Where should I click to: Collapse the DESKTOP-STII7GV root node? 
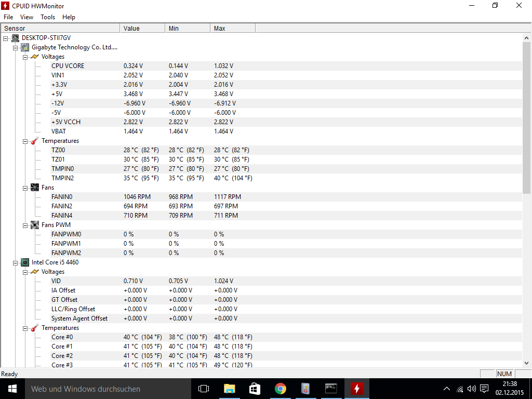point(5,38)
